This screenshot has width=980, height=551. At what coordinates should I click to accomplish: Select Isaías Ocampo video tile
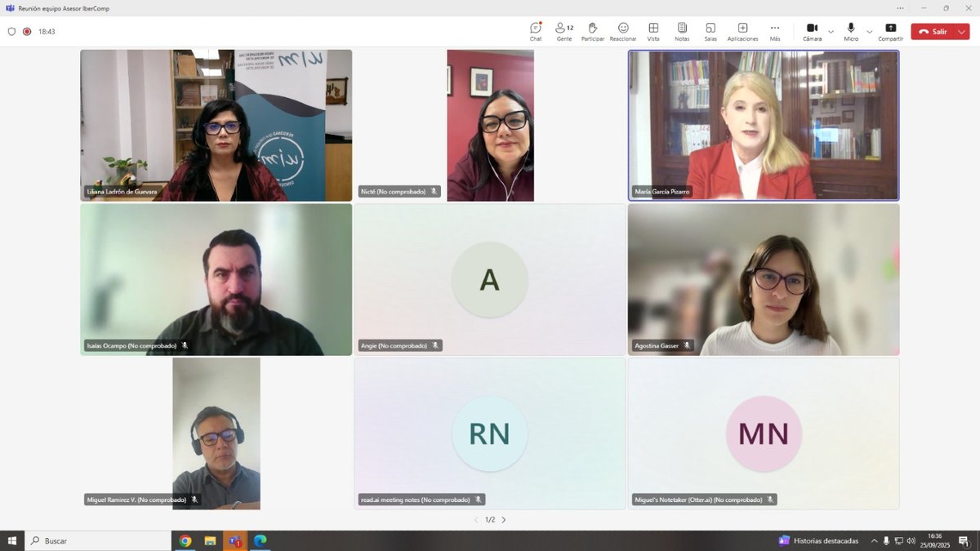[216, 280]
